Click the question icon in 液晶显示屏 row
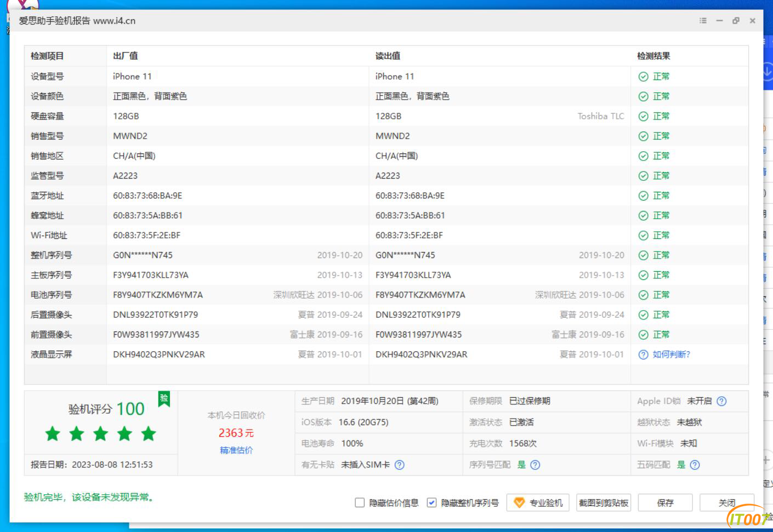The image size is (773, 532). click(644, 354)
